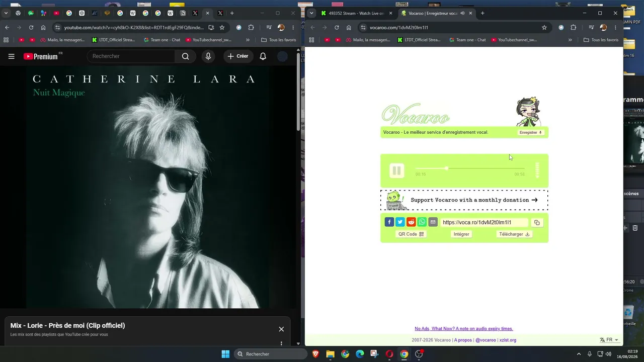
Task: Go home in the YouTube browser window
Action: [x=43, y=28]
